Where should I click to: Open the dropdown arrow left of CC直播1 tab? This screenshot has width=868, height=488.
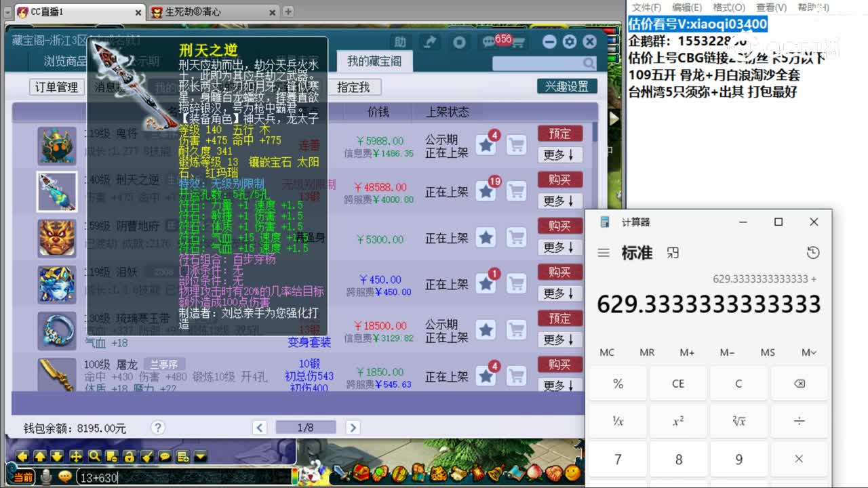7,12
